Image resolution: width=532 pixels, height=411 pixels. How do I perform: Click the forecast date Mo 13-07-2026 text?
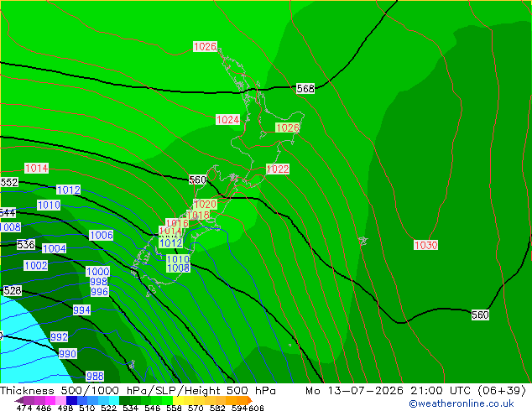click(x=355, y=391)
